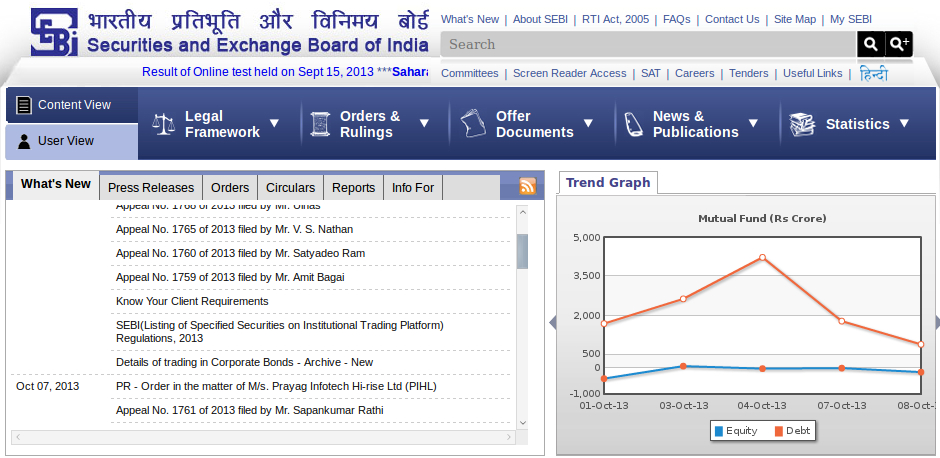The height and width of the screenshot is (458, 940).
Task: Open the Tenders link
Action: 749,73
